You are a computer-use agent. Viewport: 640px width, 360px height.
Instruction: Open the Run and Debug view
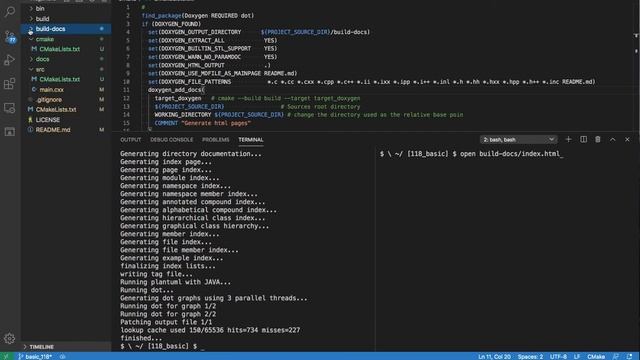pyautogui.click(x=9, y=60)
